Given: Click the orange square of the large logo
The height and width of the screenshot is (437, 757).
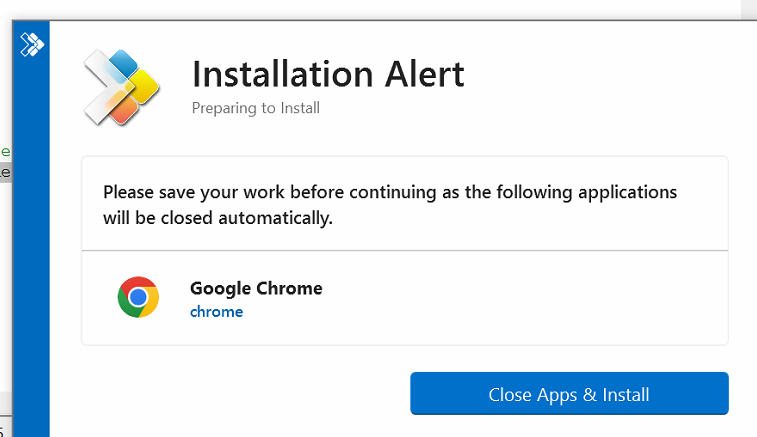Looking at the screenshot, I should click(x=124, y=109).
